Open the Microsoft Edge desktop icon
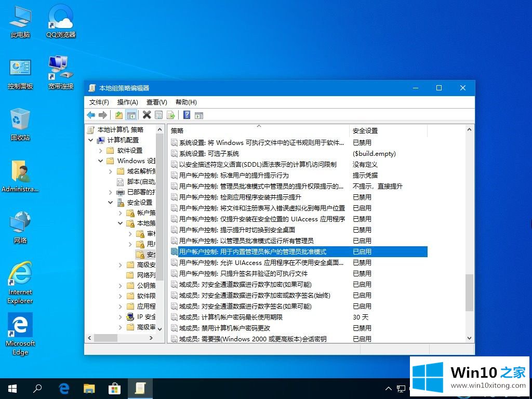This screenshot has width=532, height=399. coord(20,334)
